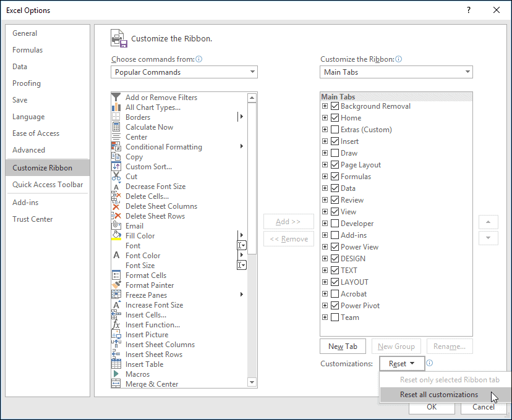This screenshot has width=512, height=420.
Task: Expand the Data tab tree node
Action: click(x=325, y=188)
